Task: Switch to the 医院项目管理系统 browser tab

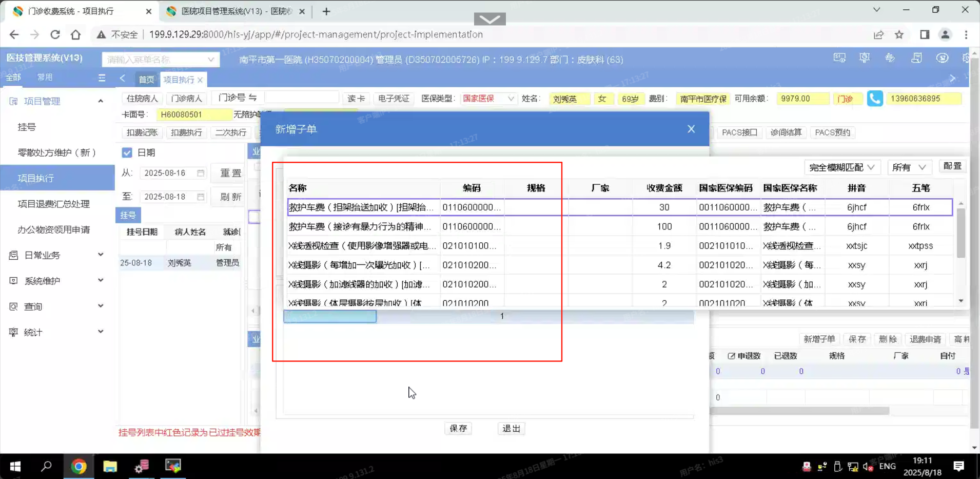Action: click(x=235, y=11)
